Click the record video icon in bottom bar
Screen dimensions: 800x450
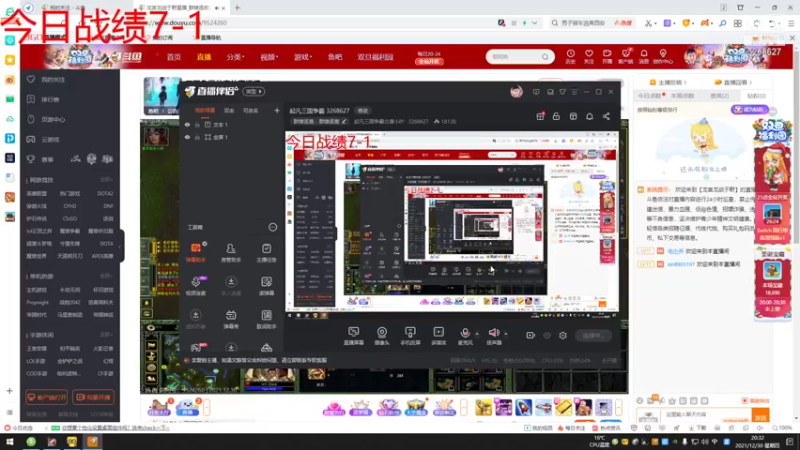click(x=531, y=335)
